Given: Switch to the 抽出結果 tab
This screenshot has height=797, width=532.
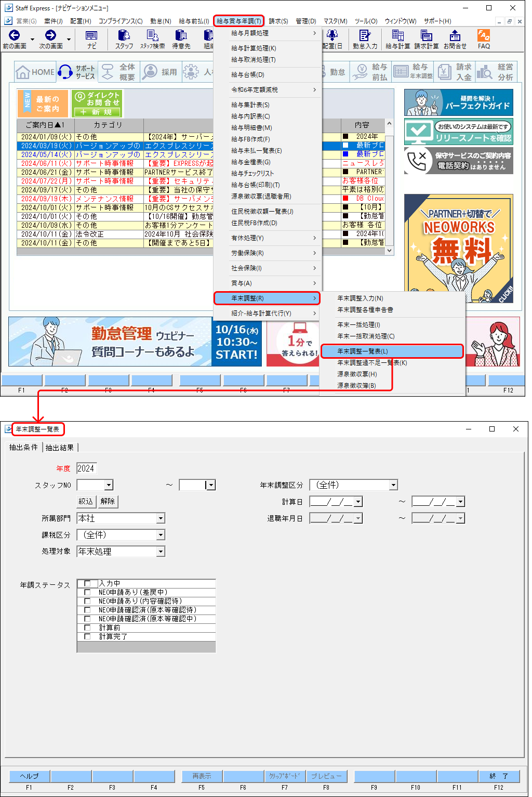Looking at the screenshot, I should [x=60, y=448].
